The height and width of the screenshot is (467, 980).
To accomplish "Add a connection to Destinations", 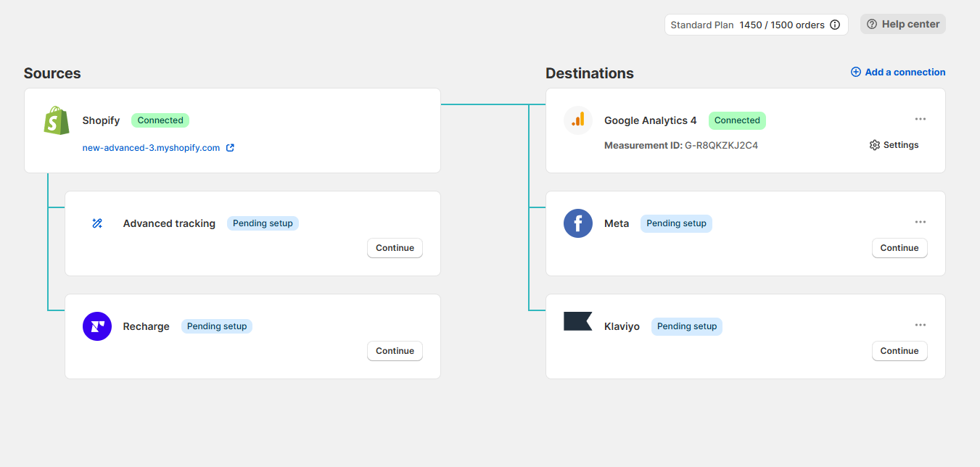I will point(898,72).
